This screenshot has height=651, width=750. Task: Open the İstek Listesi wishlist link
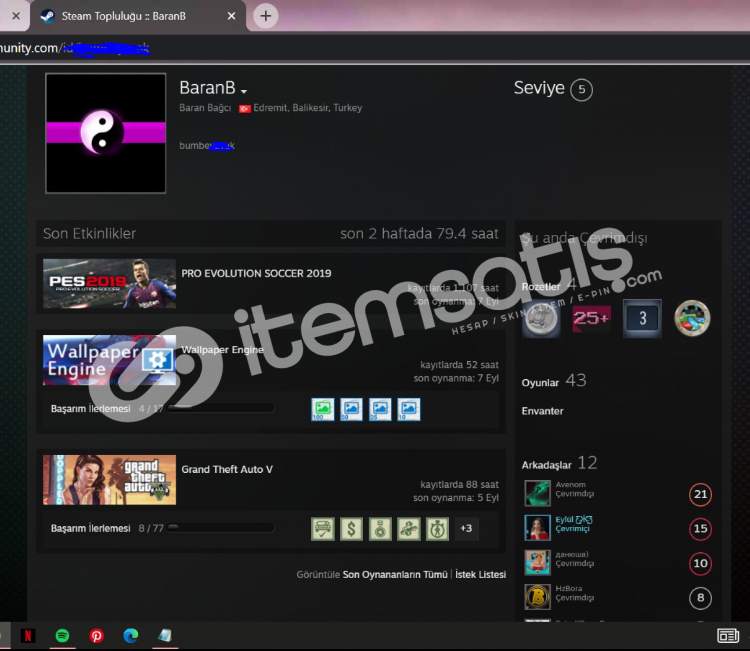[x=480, y=574]
